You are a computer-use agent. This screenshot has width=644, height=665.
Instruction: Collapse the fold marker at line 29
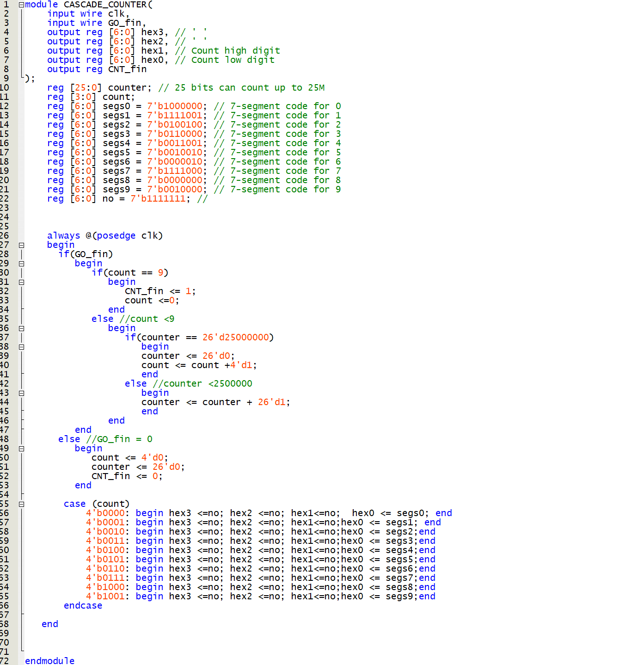[x=21, y=264]
